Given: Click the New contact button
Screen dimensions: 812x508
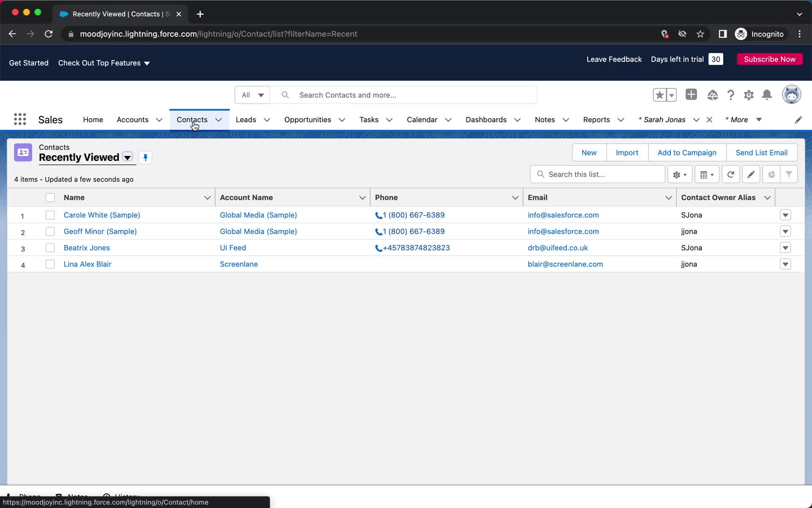Looking at the screenshot, I should coord(589,152).
